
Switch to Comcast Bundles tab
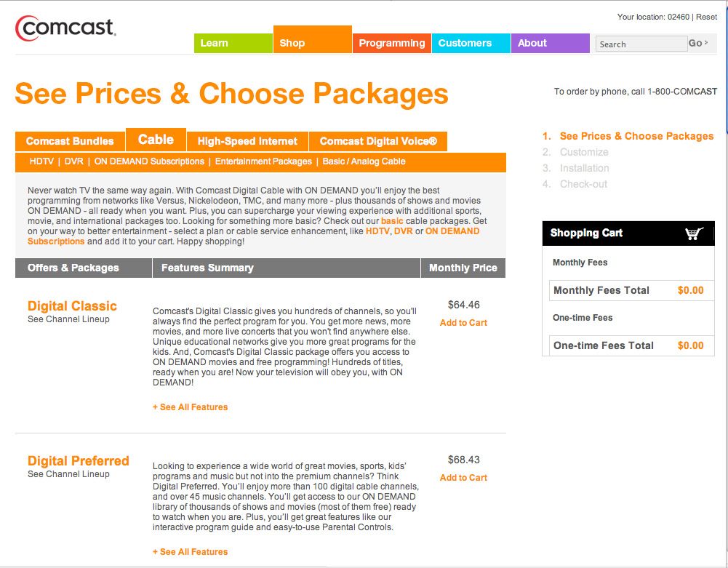(70, 141)
